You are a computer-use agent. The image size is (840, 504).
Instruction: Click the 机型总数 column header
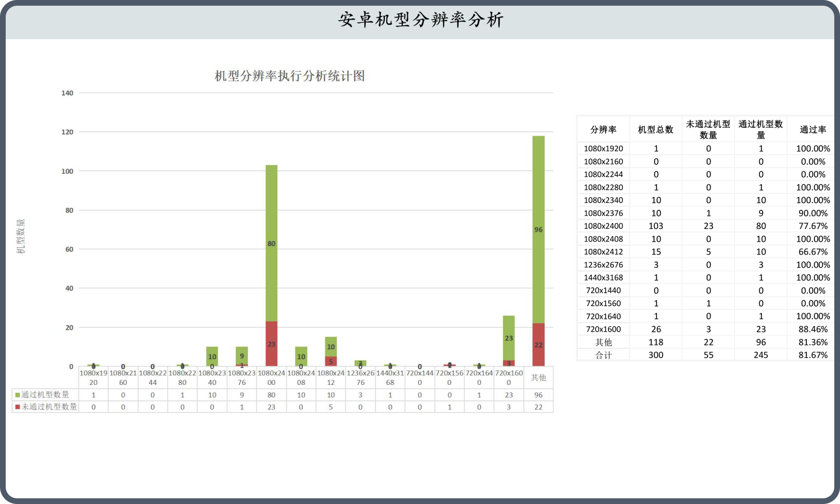coord(655,130)
